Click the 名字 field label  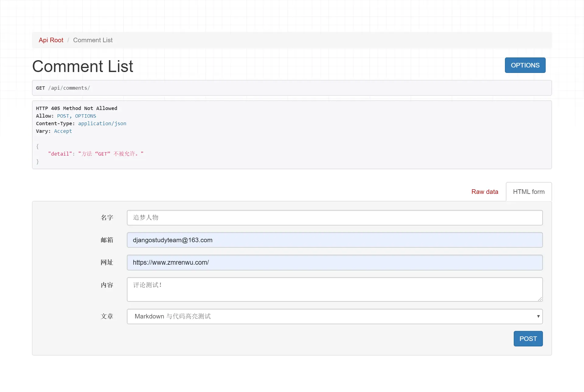107,218
